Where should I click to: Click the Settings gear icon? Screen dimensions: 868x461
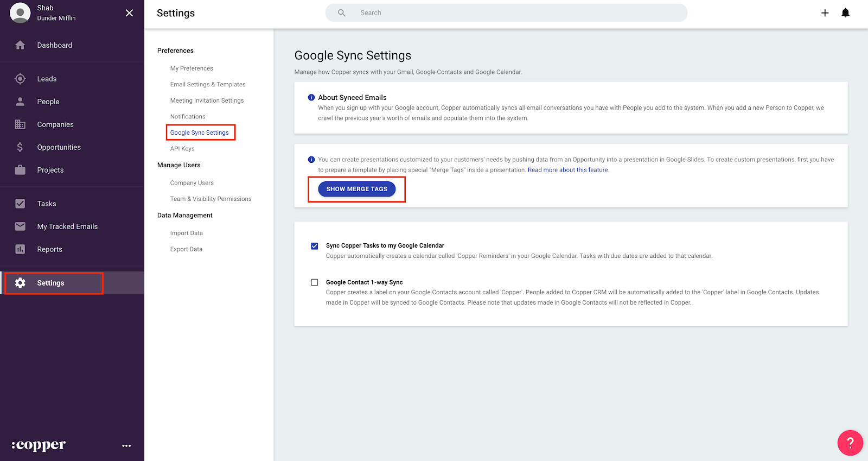(x=20, y=283)
